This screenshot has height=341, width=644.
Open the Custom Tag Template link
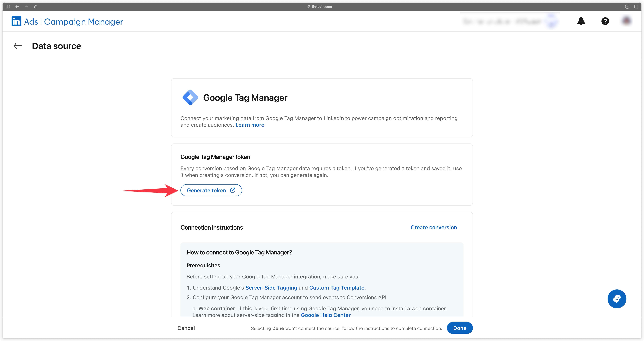[336, 288]
